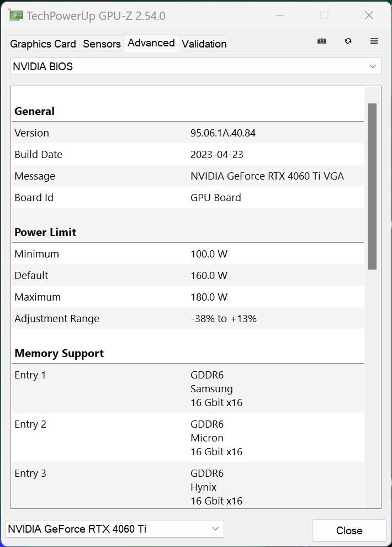
Task: Close the GPU-Z window with the X
Action: pos(369,15)
